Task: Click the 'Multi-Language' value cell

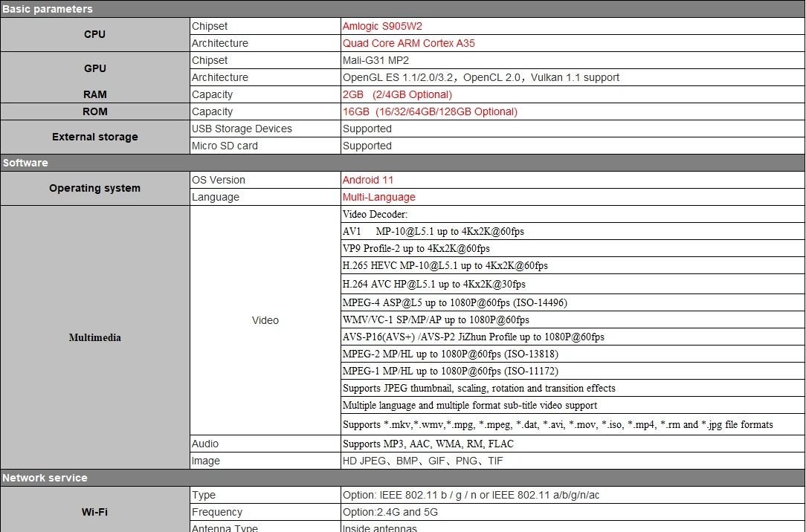Action: [378, 197]
